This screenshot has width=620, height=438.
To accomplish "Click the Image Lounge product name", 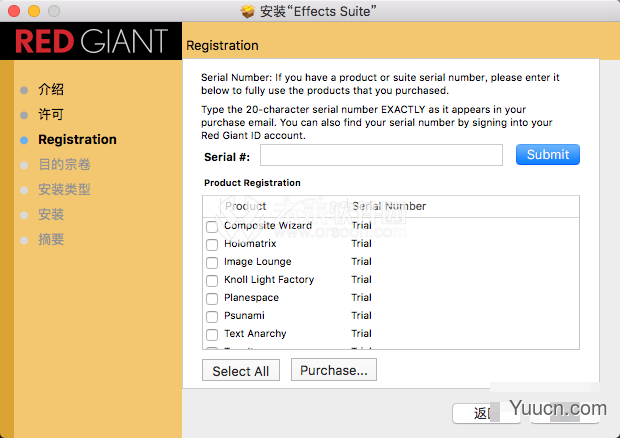I will pos(258,262).
